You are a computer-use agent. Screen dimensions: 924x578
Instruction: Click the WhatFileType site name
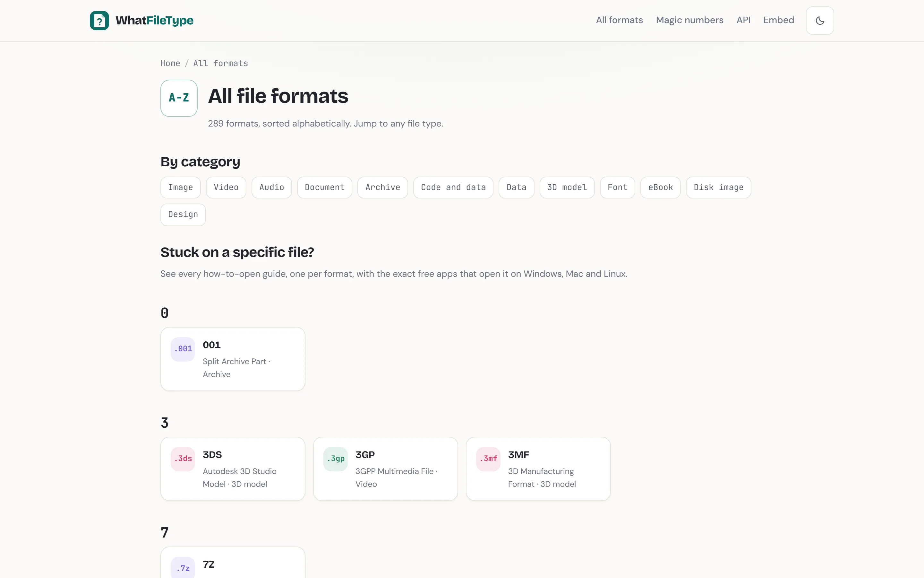point(155,20)
